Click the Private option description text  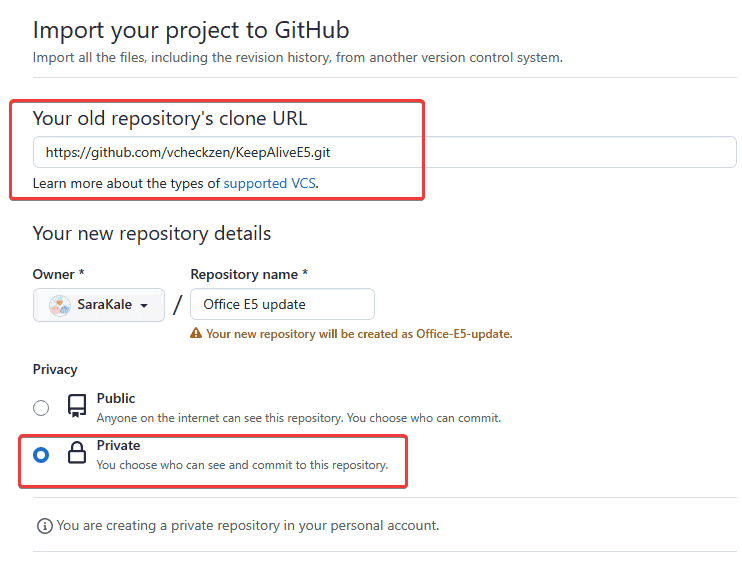click(x=242, y=465)
